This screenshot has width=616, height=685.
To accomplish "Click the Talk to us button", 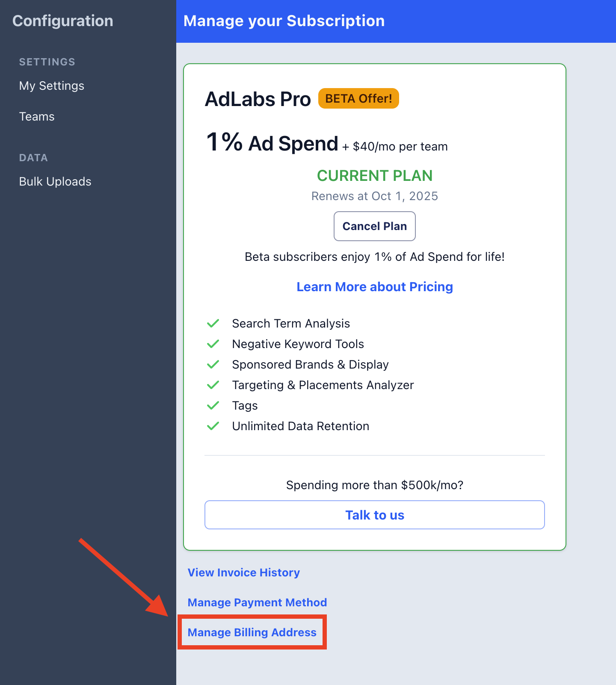I will coord(375,515).
